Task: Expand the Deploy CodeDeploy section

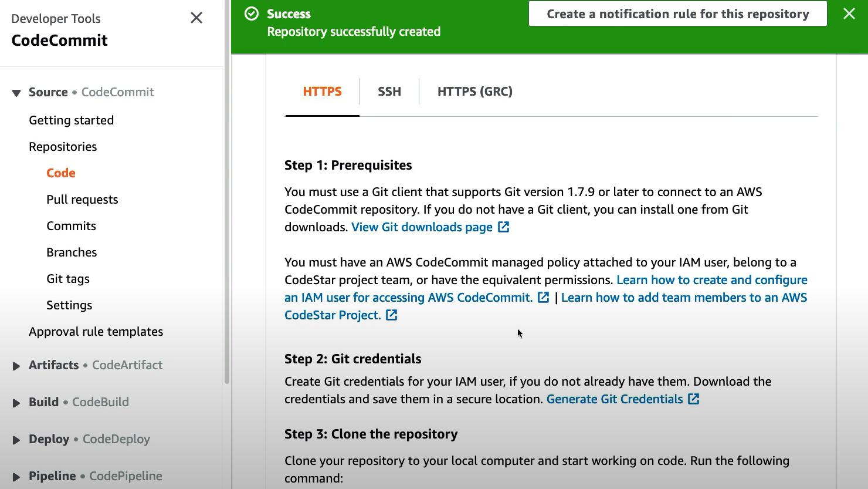Action: [x=16, y=440]
